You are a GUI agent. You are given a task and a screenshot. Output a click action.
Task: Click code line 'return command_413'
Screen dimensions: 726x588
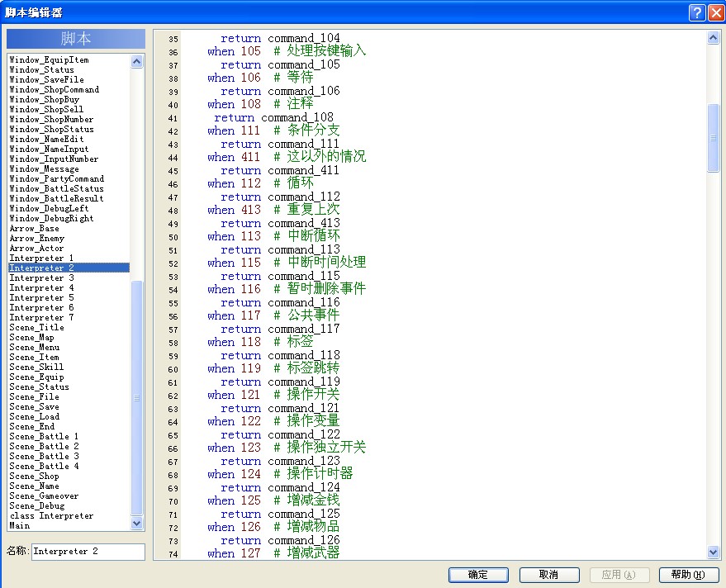pos(280,224)
